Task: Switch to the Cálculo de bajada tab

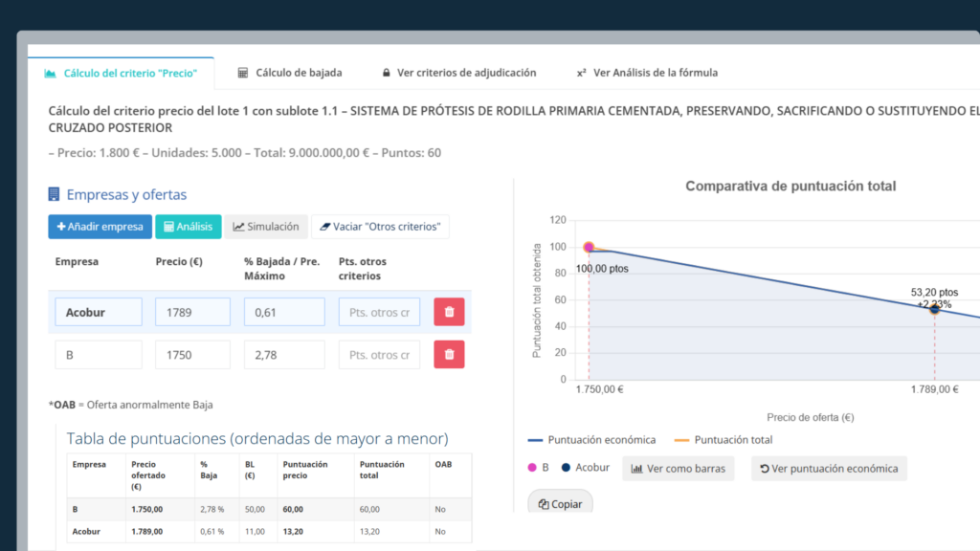Action: (290, 73)
